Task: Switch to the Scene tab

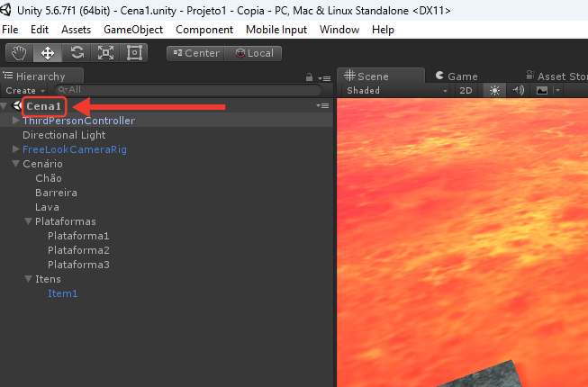Action: click(380, 76)
